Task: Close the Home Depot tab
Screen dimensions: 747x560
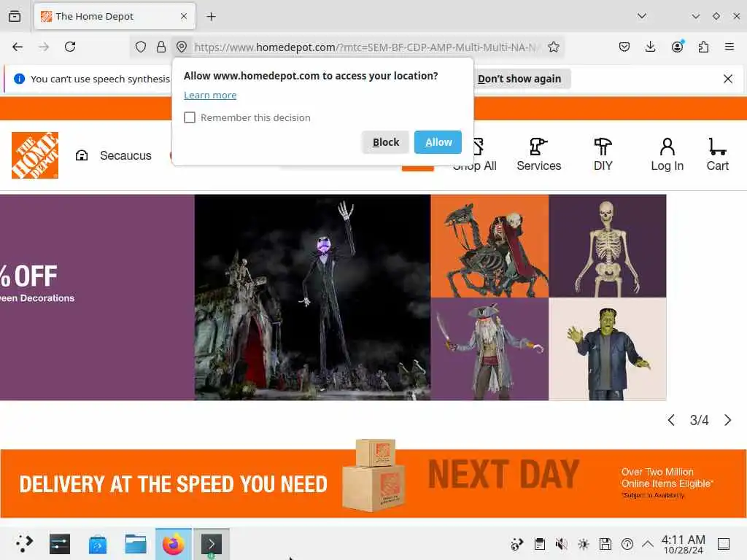Action: [x=183, y=16]
